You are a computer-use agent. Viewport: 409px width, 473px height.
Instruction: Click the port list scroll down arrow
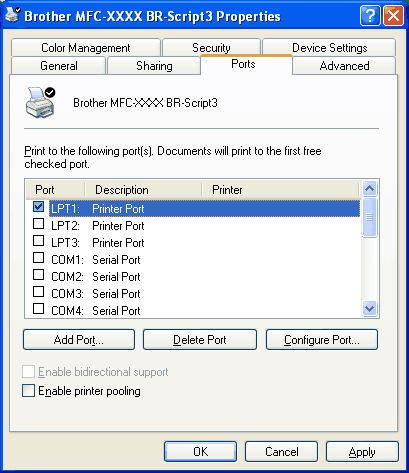(369, 308)
